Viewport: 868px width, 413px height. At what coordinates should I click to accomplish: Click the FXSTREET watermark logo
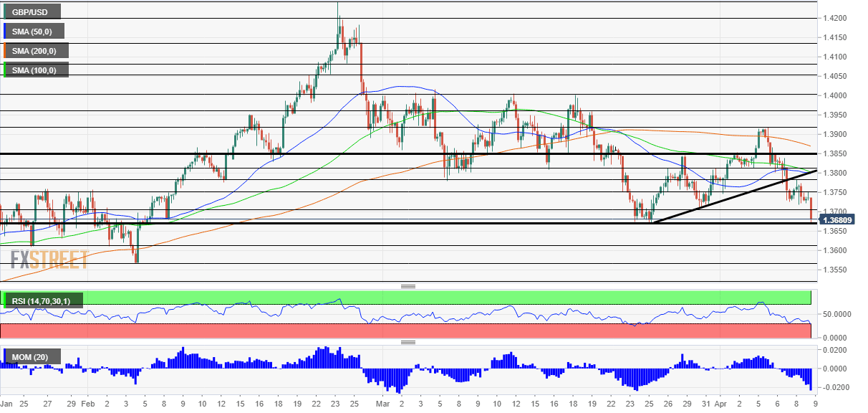49,259
